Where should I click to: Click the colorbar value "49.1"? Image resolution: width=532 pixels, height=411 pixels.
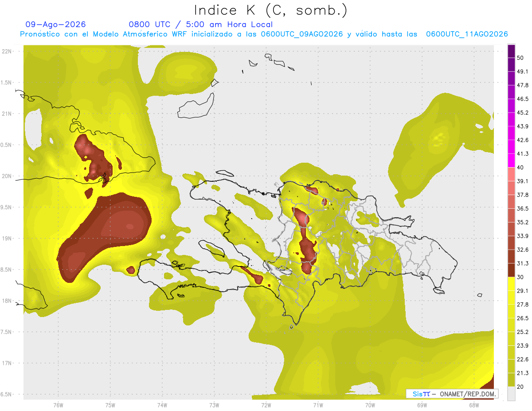[523, 71]
